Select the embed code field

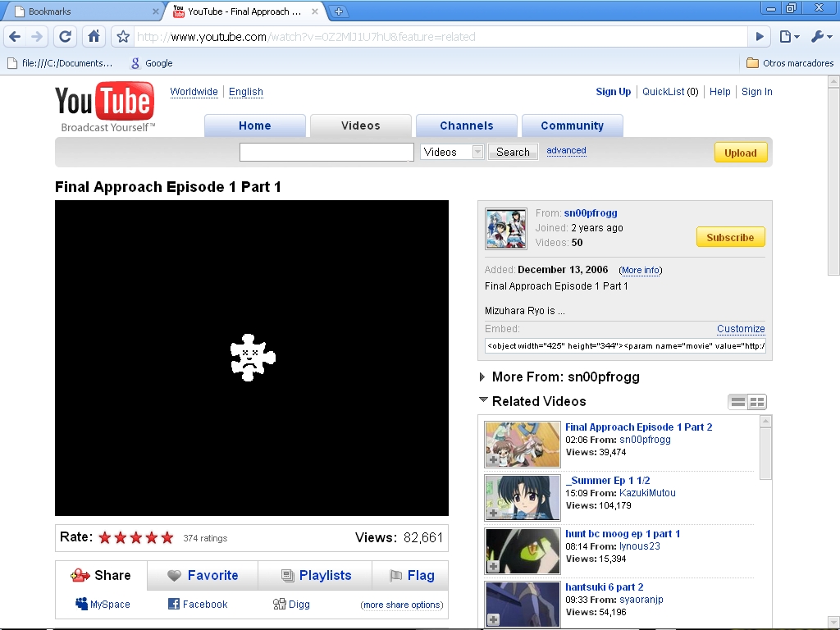[x=625, y=345]
